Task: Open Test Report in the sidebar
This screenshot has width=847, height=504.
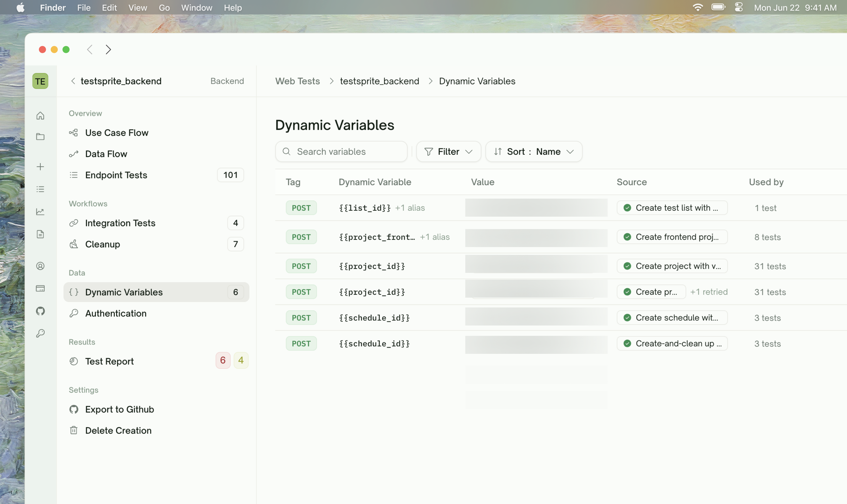Action: [x=156, y=361]
